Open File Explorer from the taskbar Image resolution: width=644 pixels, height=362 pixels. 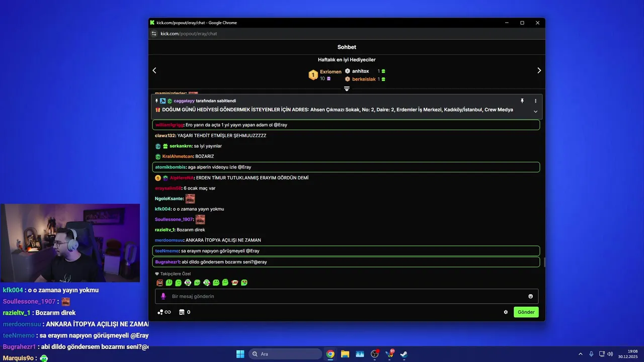point(345,354)
